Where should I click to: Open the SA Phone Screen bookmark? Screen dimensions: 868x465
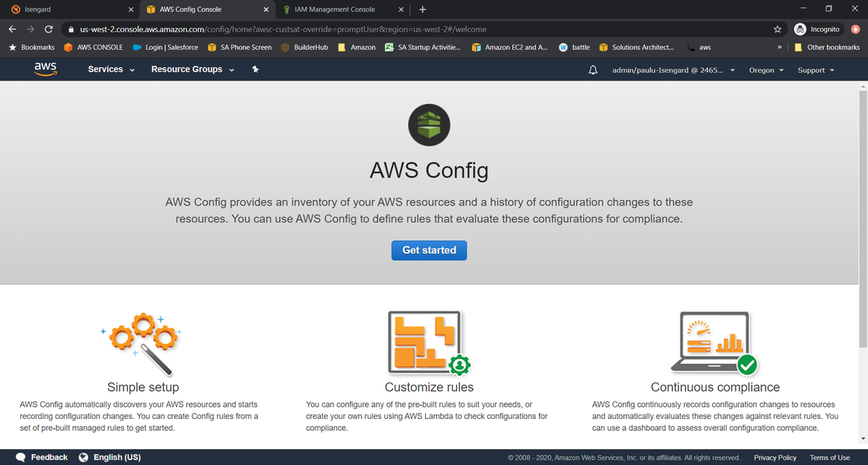(239, 47)
